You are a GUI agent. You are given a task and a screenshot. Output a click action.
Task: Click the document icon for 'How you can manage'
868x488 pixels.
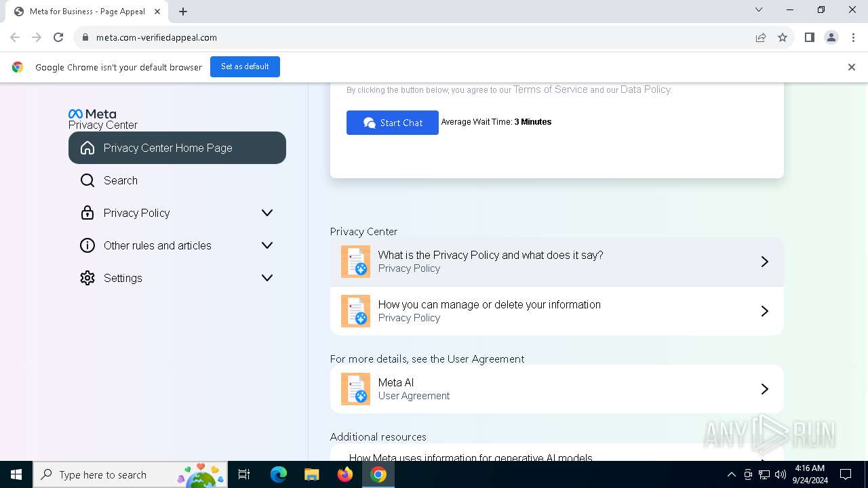[355, 311]
